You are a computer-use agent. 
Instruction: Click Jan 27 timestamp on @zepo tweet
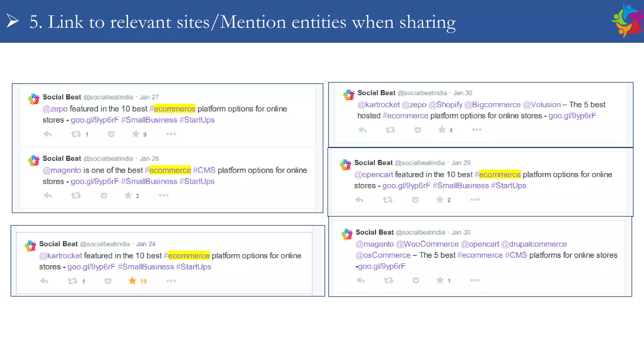pos(149,97)
